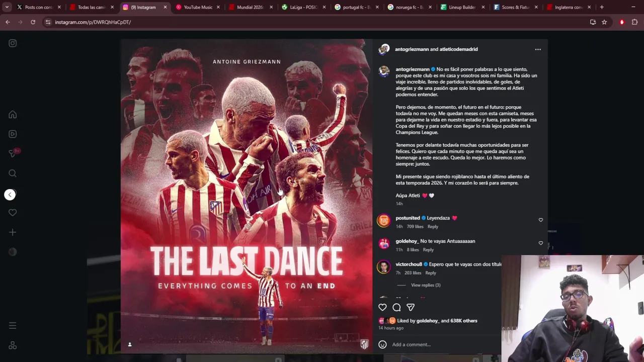
Task: Reply to the postunited comment
Action: (433, 227)
